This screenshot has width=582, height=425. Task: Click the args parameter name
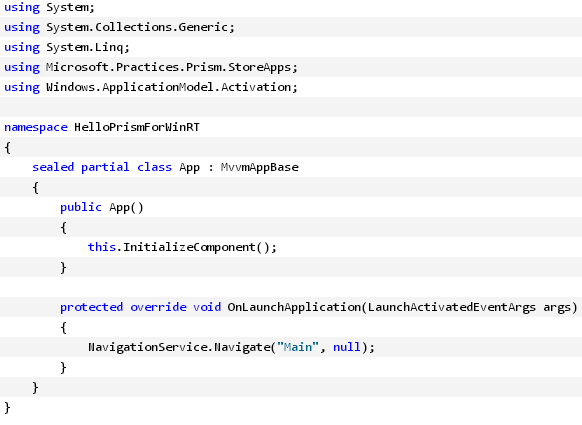557,308
